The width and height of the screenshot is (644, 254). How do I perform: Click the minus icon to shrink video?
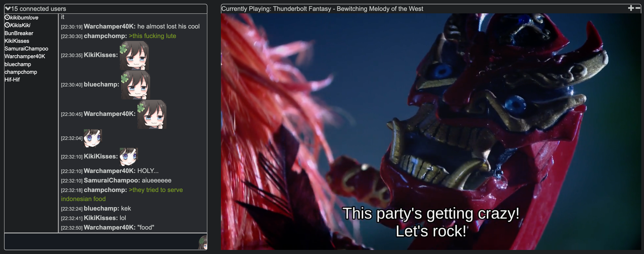click(638, 8)
